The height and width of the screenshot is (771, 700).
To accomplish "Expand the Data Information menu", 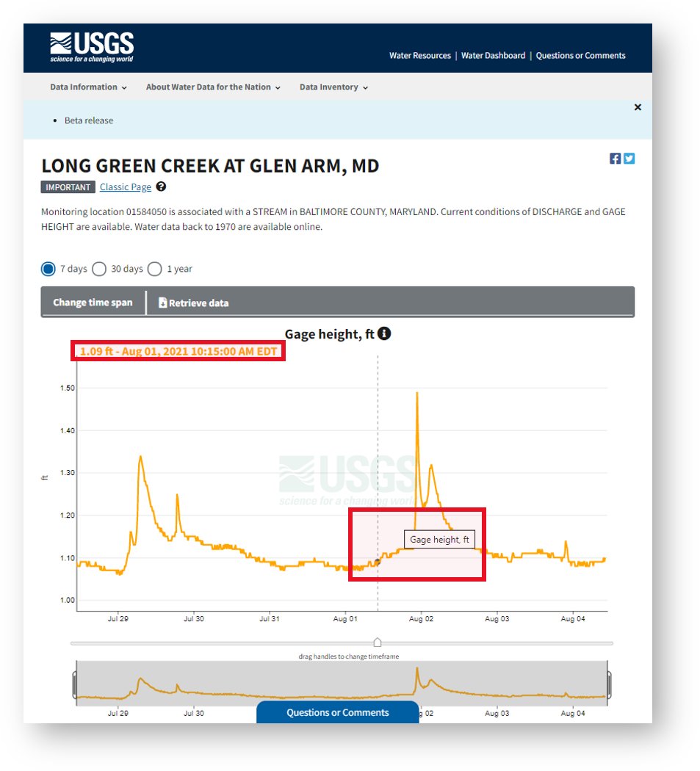I will [88, 87].
